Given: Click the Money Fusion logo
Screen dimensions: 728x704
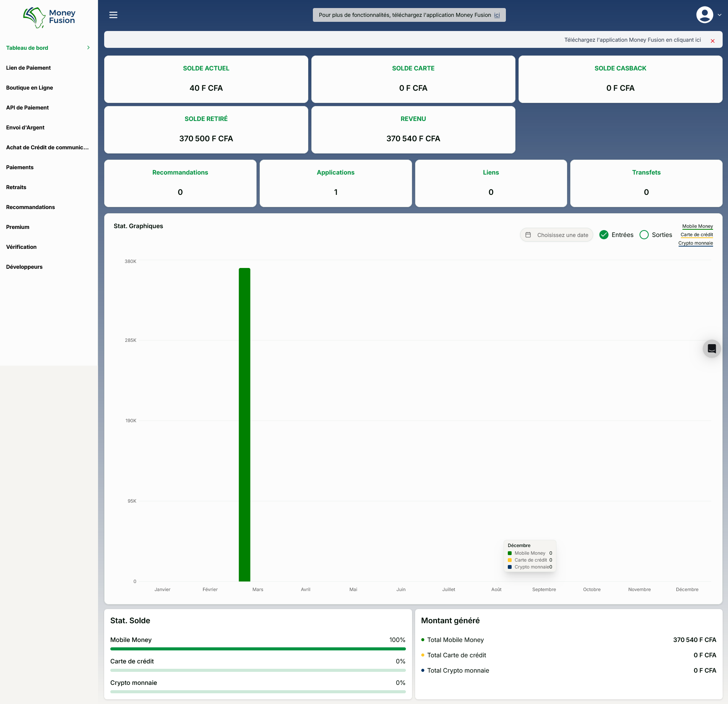Looking at the screenshot, I should 49,17.
